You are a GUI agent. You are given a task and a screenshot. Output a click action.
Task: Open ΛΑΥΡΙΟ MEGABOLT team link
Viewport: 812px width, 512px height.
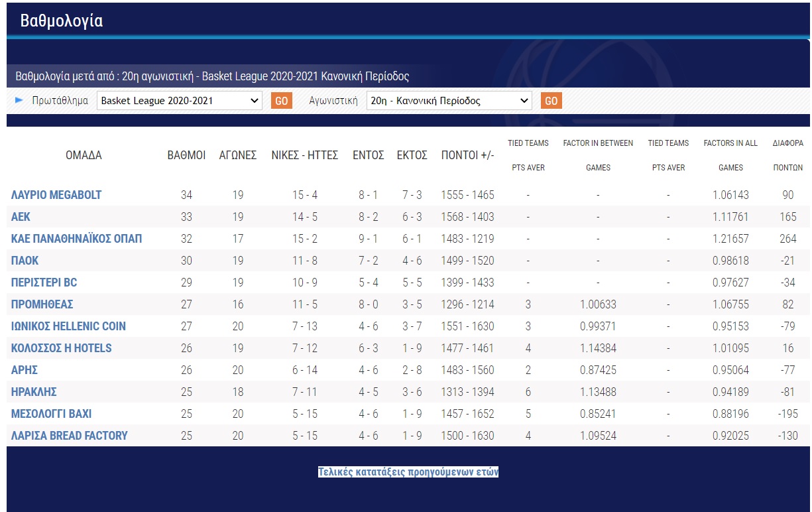(x=56, y=195)
